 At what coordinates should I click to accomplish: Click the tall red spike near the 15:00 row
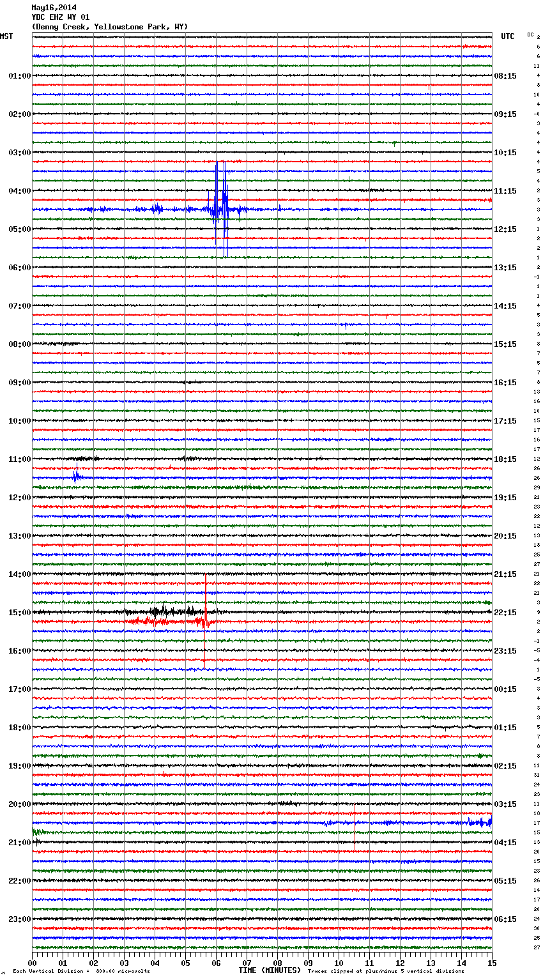205,621
